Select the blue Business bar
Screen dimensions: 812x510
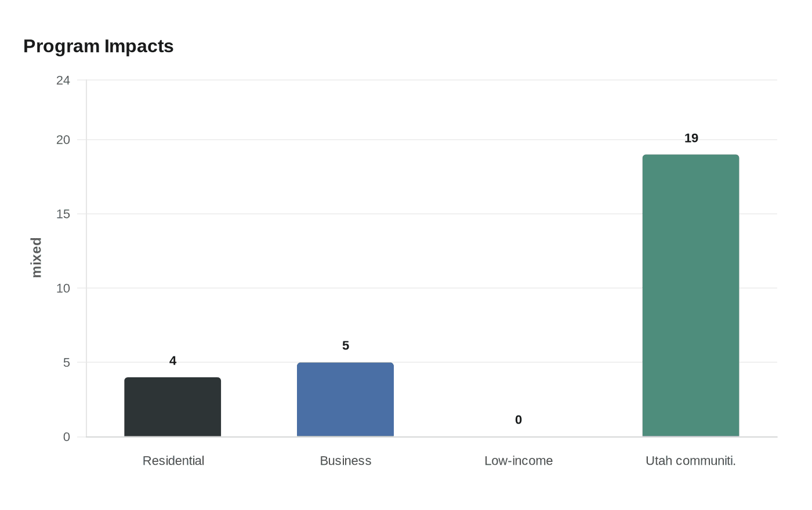(x=345, y=399)
